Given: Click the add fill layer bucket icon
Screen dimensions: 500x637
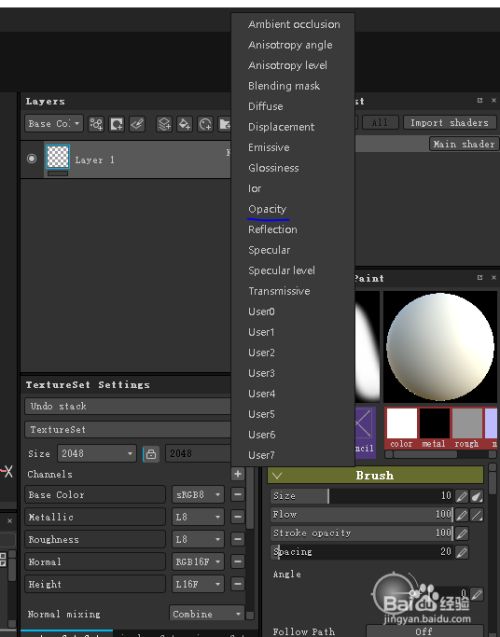Looking at the screenshot, I should [184, 124].
